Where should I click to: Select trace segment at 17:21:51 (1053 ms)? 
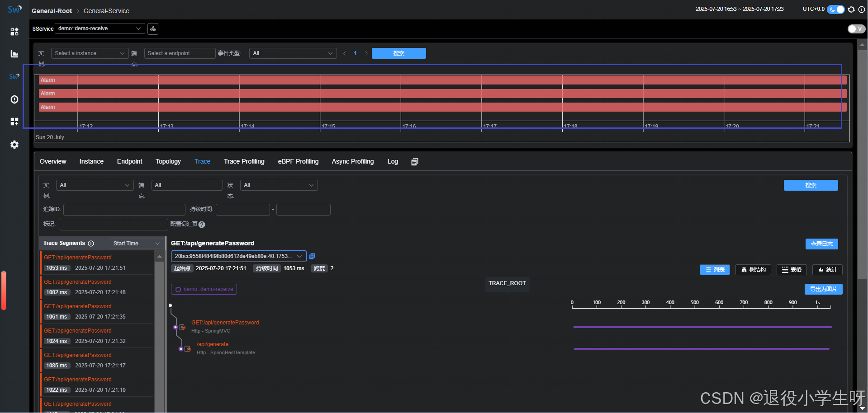coord(97,263)
